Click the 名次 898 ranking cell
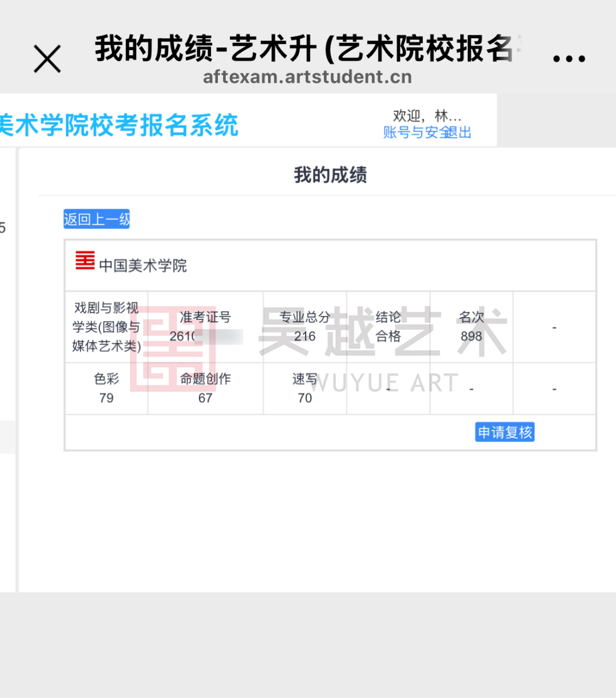Screen dimensions: 616x698 coord(471,327)
